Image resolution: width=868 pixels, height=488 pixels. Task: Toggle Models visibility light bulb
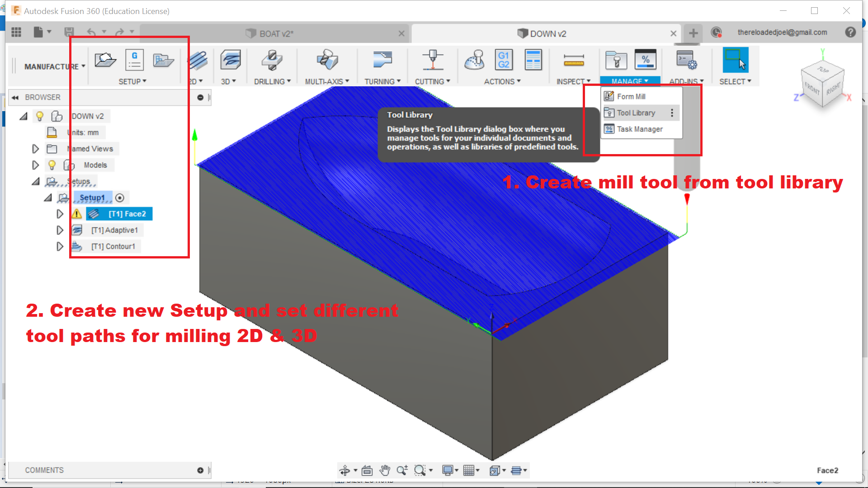(52, 165)
